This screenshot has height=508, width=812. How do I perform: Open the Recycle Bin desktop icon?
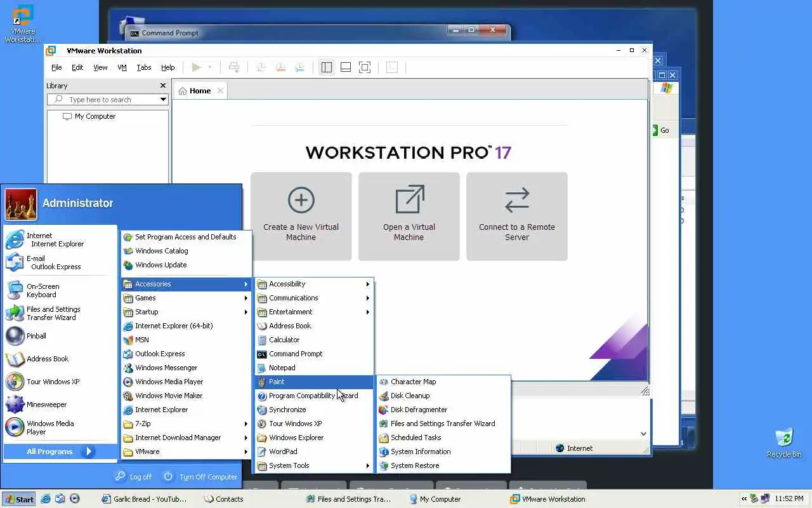tap(784, 443)
